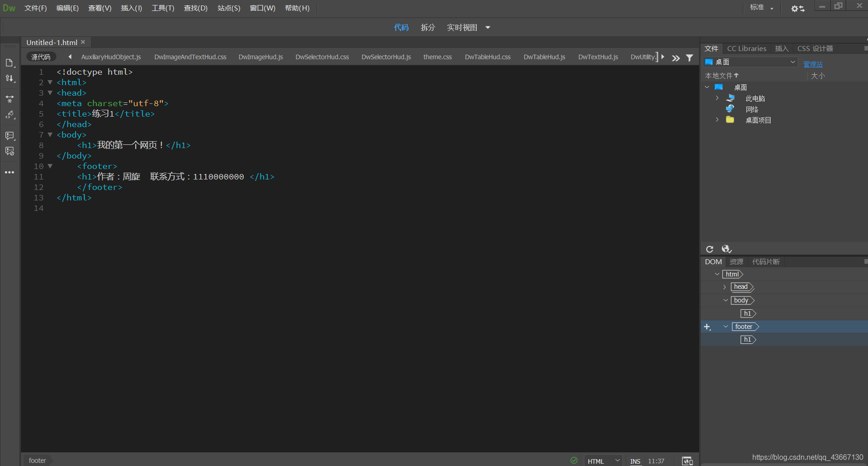Open the 标准 workspace dropdown
The image size is (868, 466).
click(761, 8)
